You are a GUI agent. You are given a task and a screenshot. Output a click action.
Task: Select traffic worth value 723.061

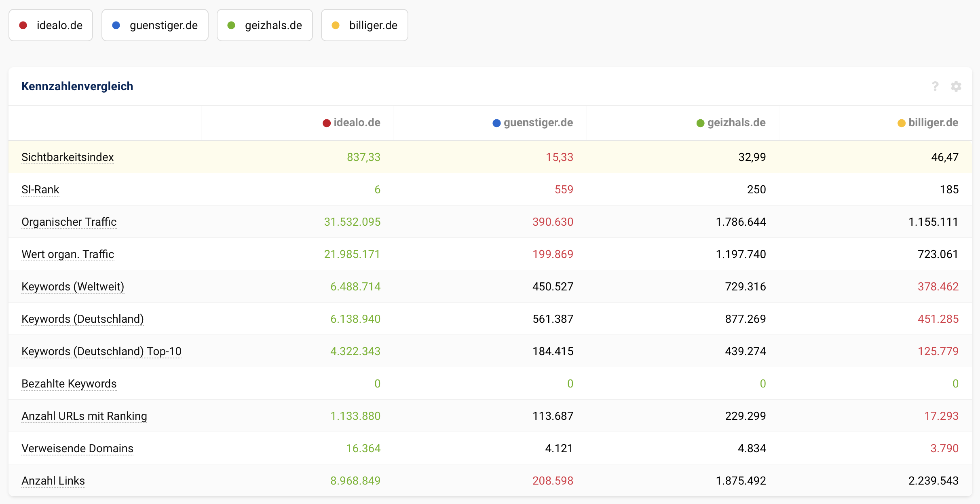[x=938, y=254]
